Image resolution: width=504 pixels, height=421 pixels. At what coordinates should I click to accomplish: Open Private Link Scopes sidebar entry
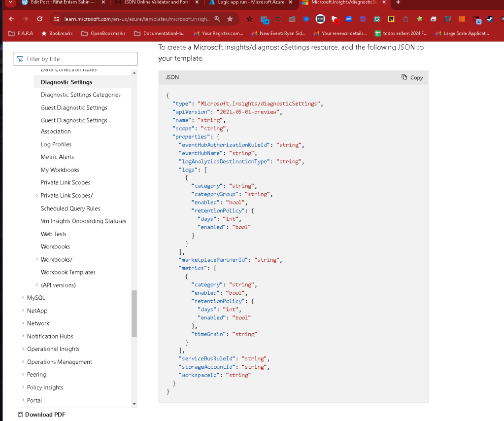tap(66, 182)
